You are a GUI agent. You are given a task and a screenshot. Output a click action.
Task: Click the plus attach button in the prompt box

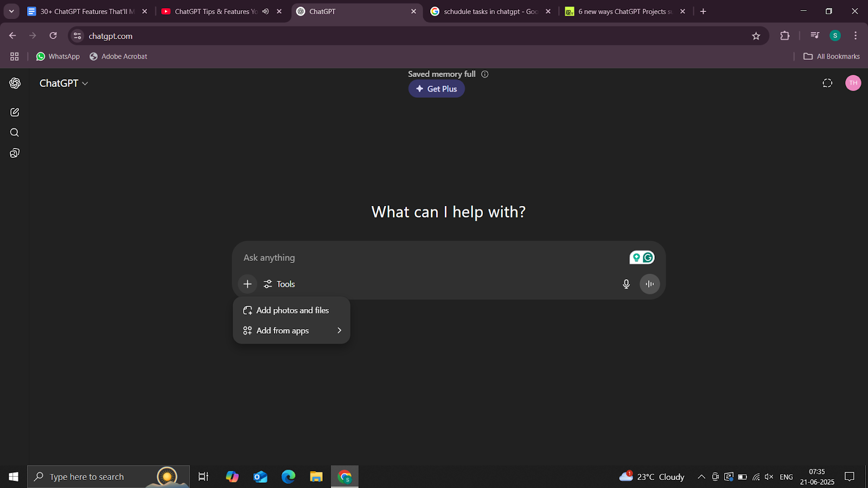pyautogui.click(x=247, y=284)
